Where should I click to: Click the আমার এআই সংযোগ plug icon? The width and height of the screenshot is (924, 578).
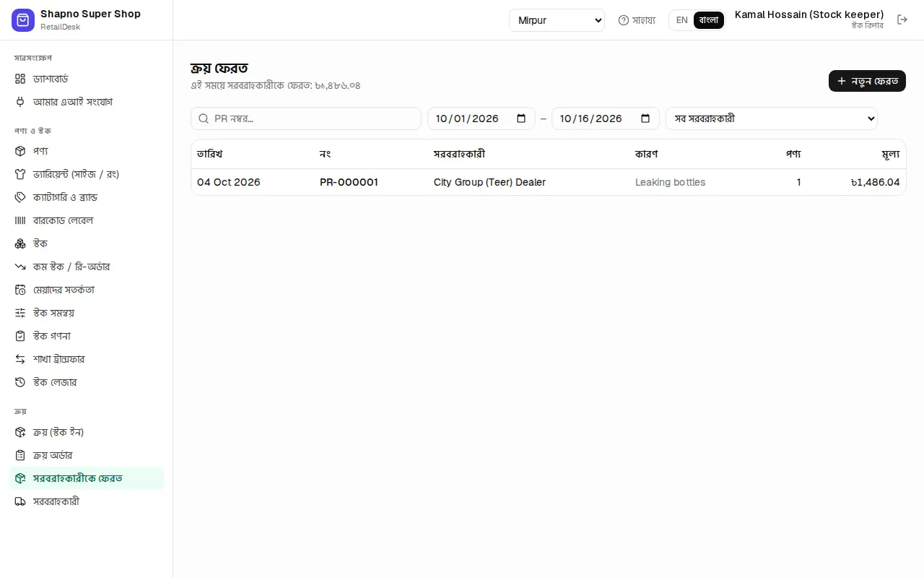pos(20,102)
